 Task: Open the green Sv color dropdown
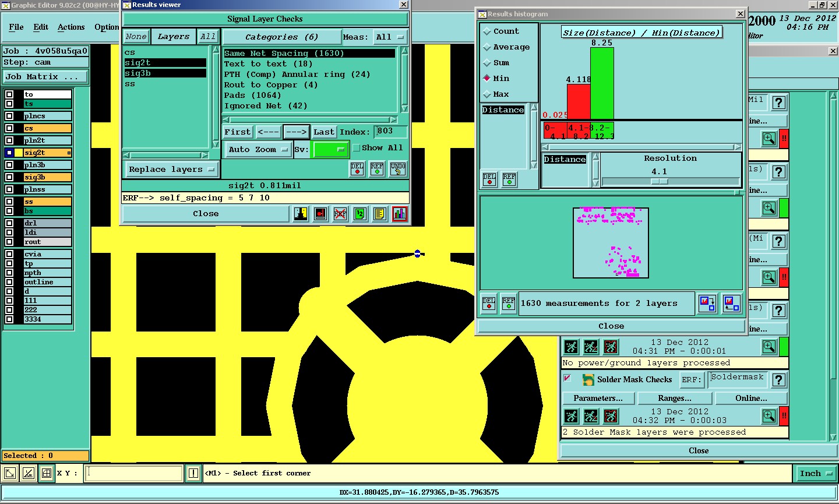tap(330, 150)
